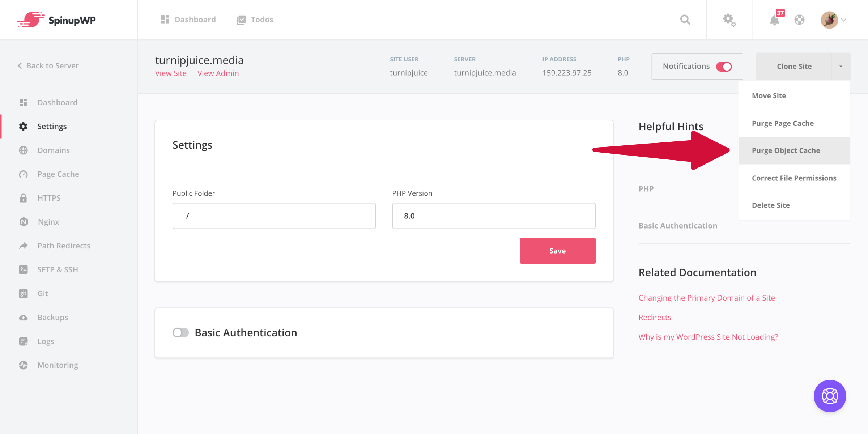Click the Logs document icon
Screen dimensions: 868x434
click(24, 341)
